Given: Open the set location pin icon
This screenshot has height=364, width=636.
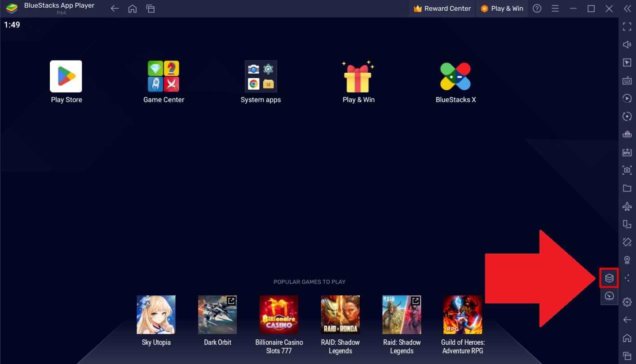Looking at the screenshot, I should coord(627,260).
